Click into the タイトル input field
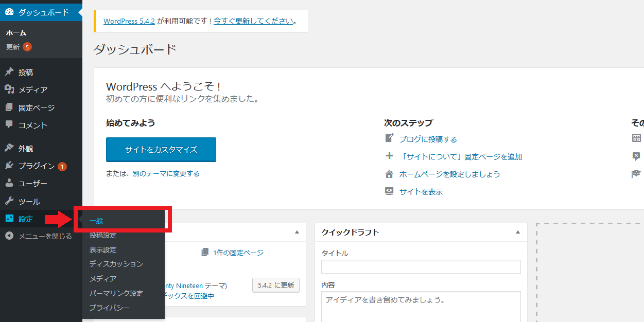 point(421,266)
